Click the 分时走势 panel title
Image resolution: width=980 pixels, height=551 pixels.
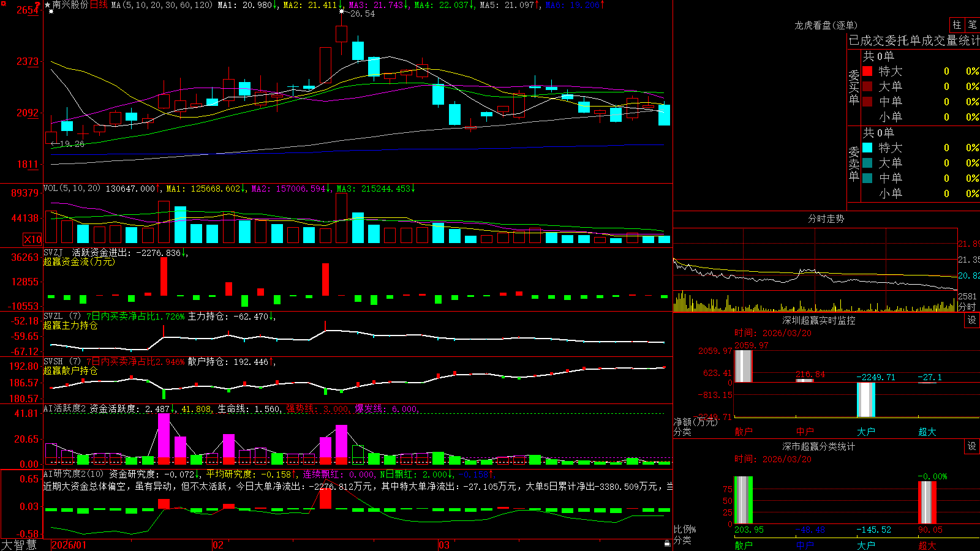coord(826,219)
